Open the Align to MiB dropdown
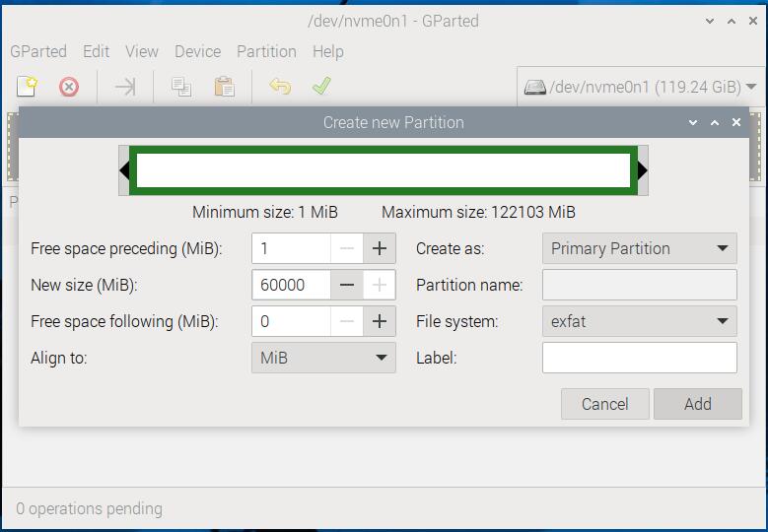This screenshot has width=768, height=532. pyautogui.click(x=323, y=358)
